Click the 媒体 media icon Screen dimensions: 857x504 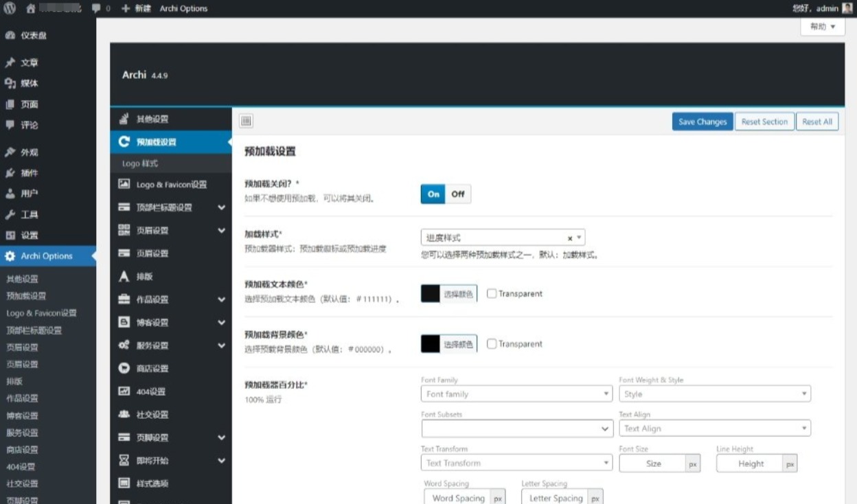pos(10,83)
